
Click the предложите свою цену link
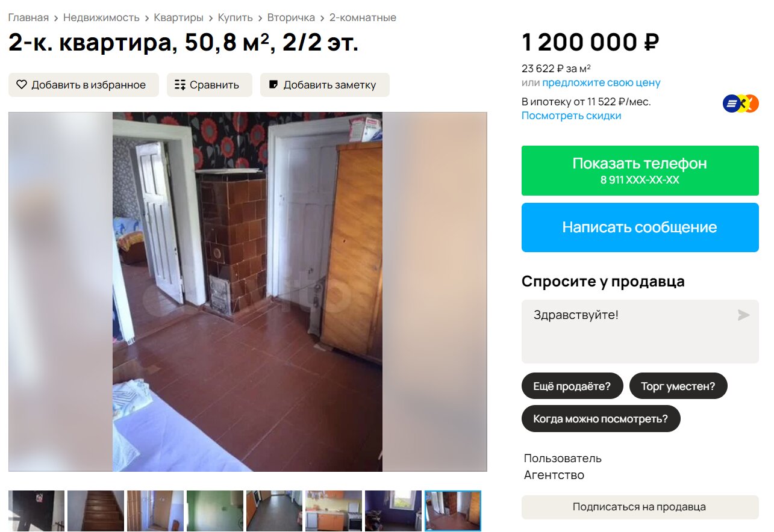tap(601, 82)
